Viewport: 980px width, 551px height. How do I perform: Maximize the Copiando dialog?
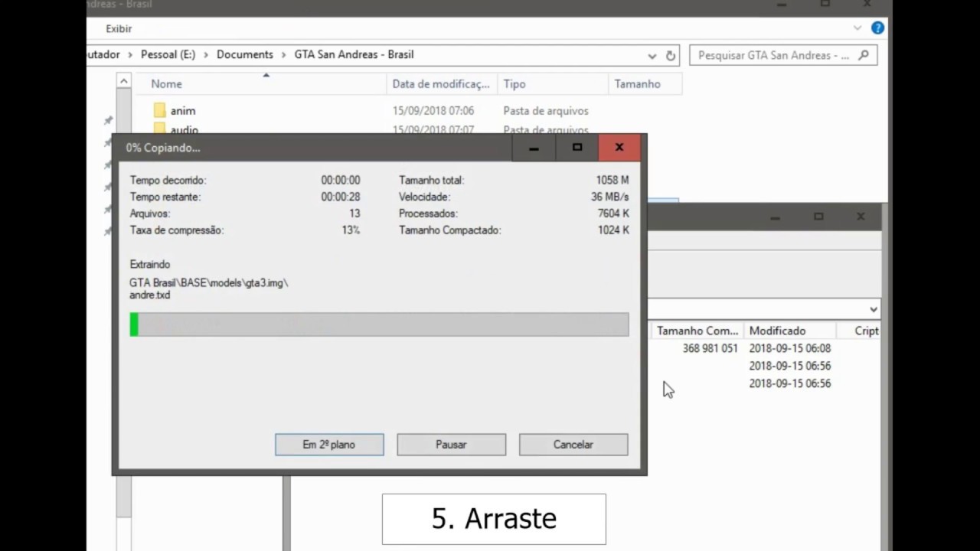click(x=577, y=148)
